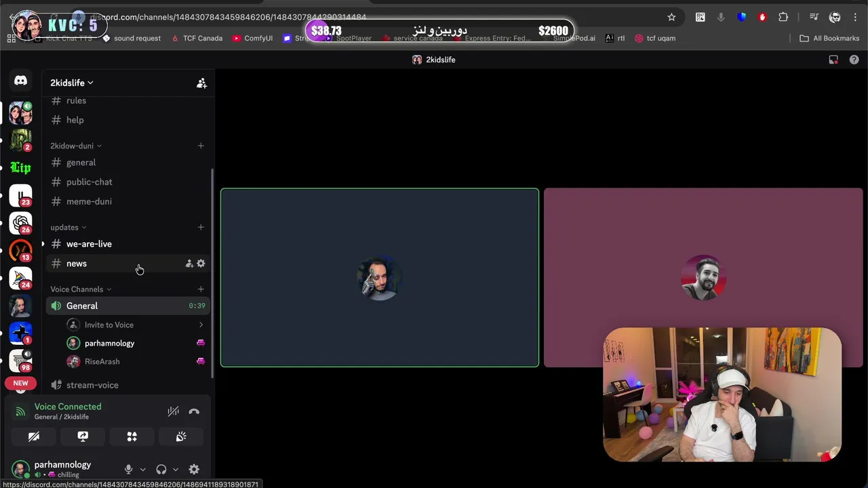
Task: Toggle camera on in voice panel
Action: coord(34,437)
